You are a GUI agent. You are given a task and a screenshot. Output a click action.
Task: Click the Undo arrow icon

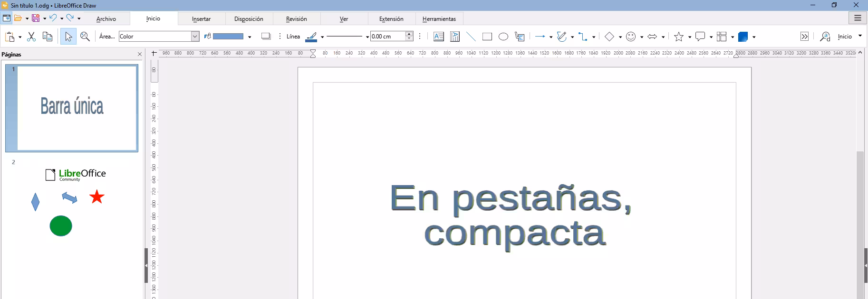point(53,18)
